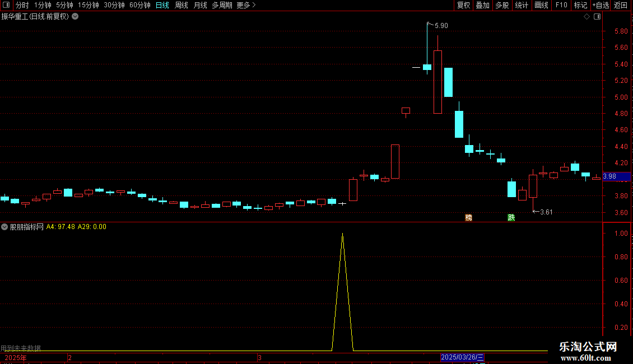
Task: Click the A4: 97.48 indicator value
Action: pos(60,227)
